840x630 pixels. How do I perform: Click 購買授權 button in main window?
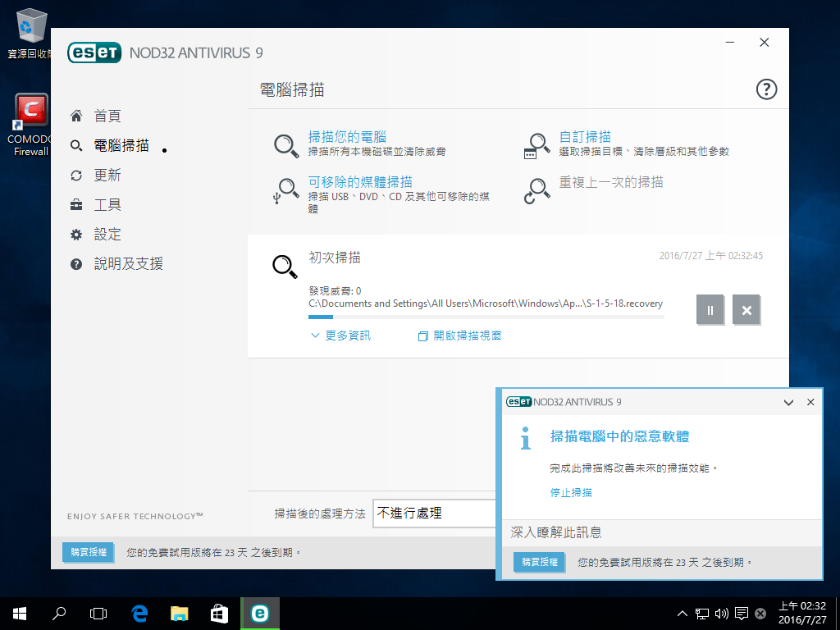(89, 552)
